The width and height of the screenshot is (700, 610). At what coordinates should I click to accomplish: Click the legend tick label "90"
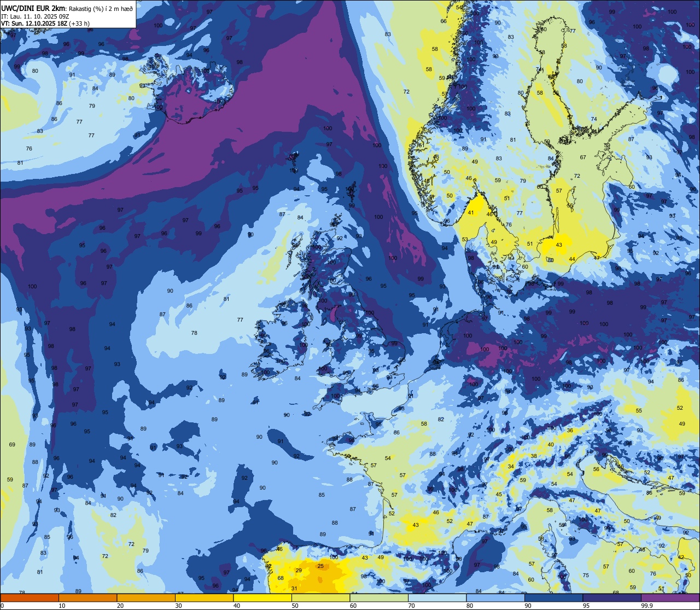(528, 605)
